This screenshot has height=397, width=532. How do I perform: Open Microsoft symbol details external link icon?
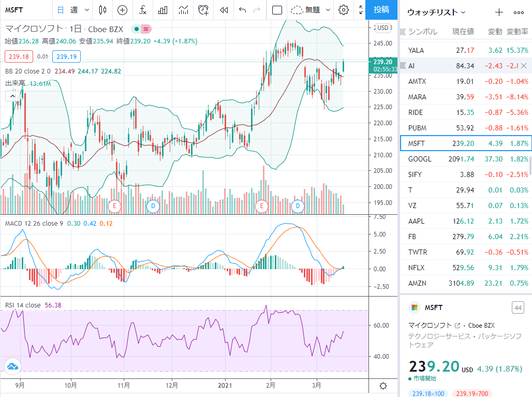457,326
